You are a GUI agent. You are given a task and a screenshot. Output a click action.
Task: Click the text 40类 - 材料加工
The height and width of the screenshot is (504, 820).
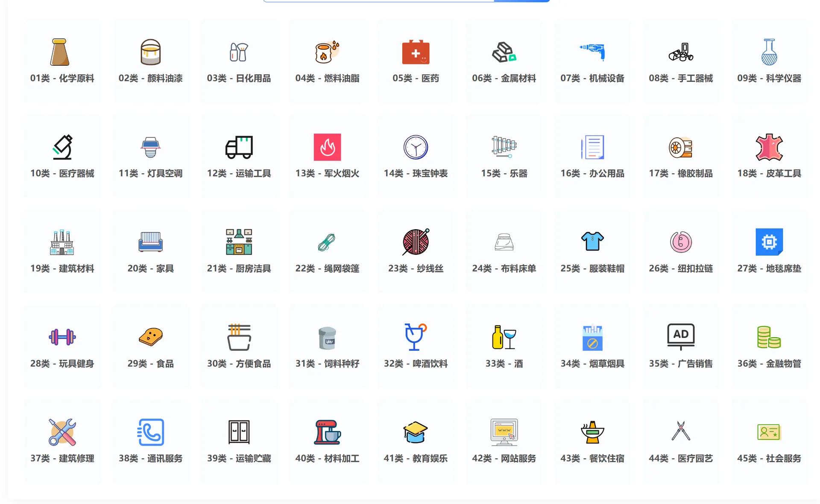327,458
